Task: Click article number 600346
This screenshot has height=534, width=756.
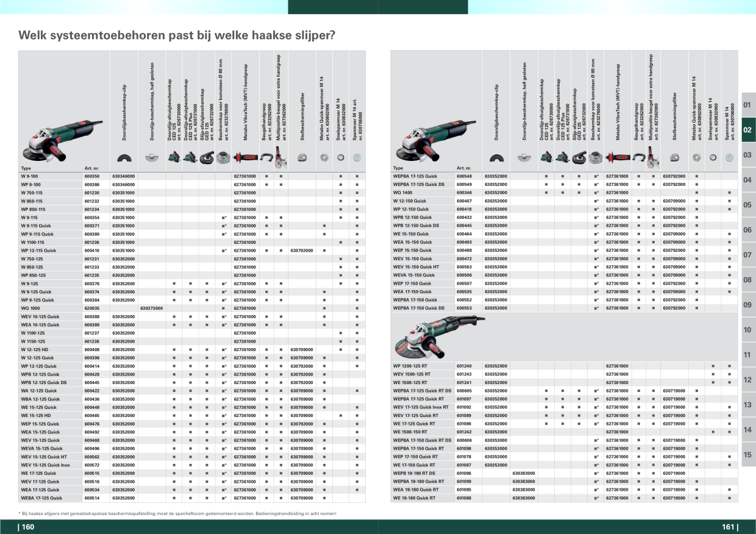Action: [x=464, y=193]
